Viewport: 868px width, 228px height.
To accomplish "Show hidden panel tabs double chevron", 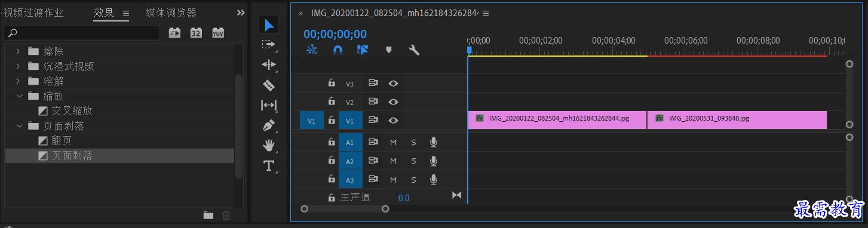I will (x=241, y=13).
